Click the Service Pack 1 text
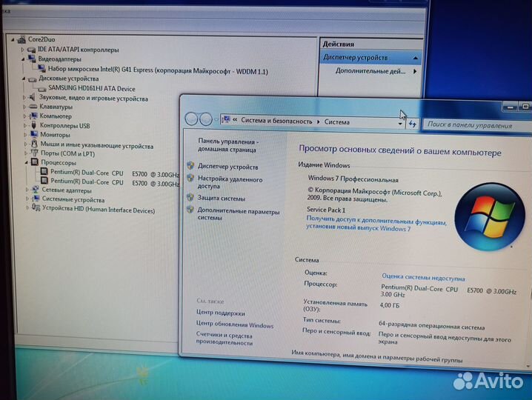This screenshot has width=532, height=400. coord(326,210)
